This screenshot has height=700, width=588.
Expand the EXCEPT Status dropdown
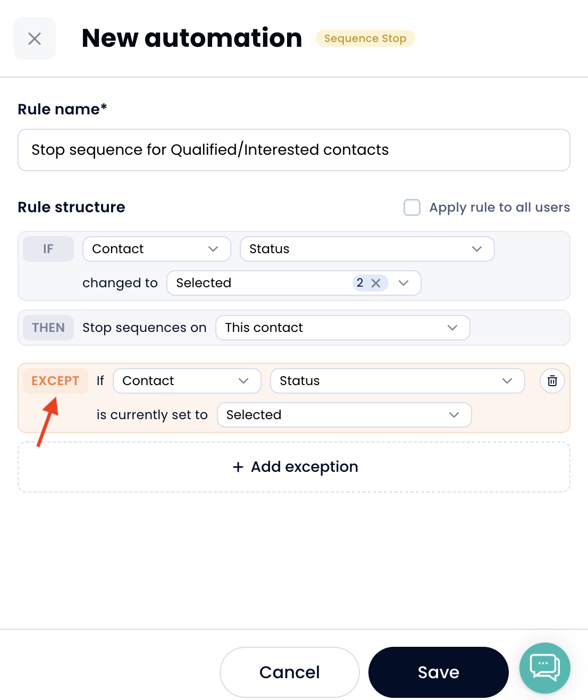[398, 381]
